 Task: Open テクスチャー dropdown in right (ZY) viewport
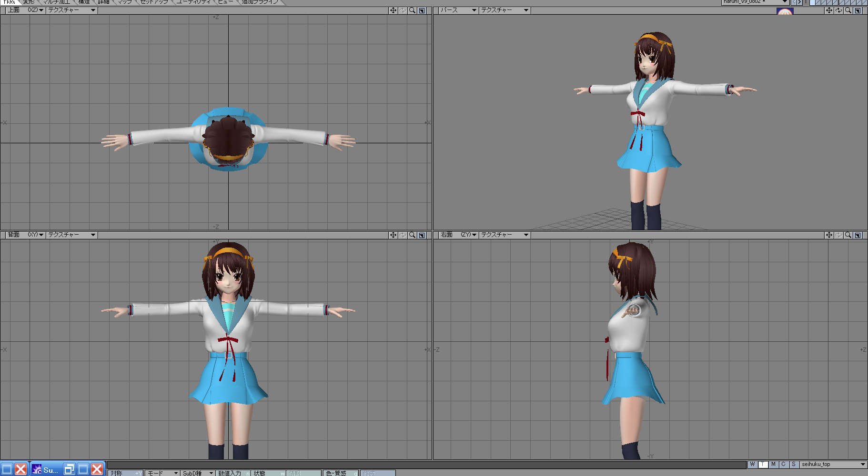pos(505,235)
